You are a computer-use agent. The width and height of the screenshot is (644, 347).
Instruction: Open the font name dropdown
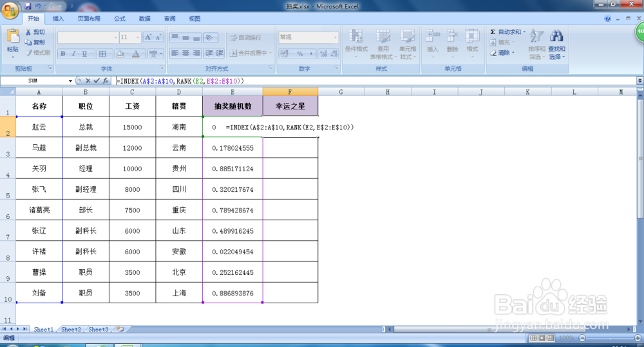pyautogui.click(x=115, y=37)
